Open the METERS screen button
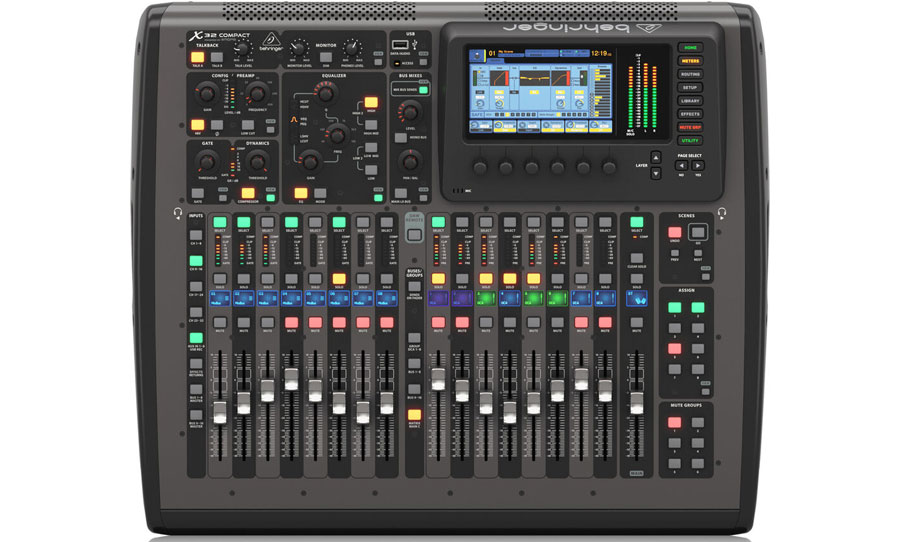900x542 pixels. pyautogui.click(x=690, y=61)
